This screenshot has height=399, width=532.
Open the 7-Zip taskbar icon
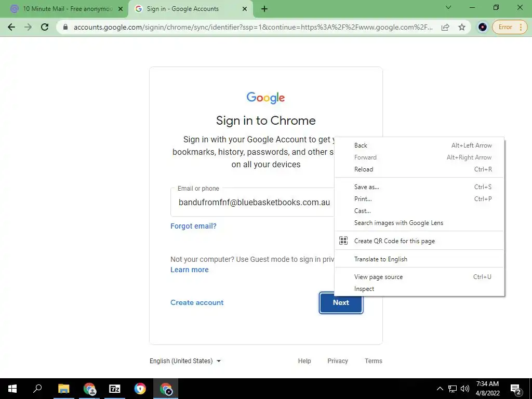tap(115, 389)
